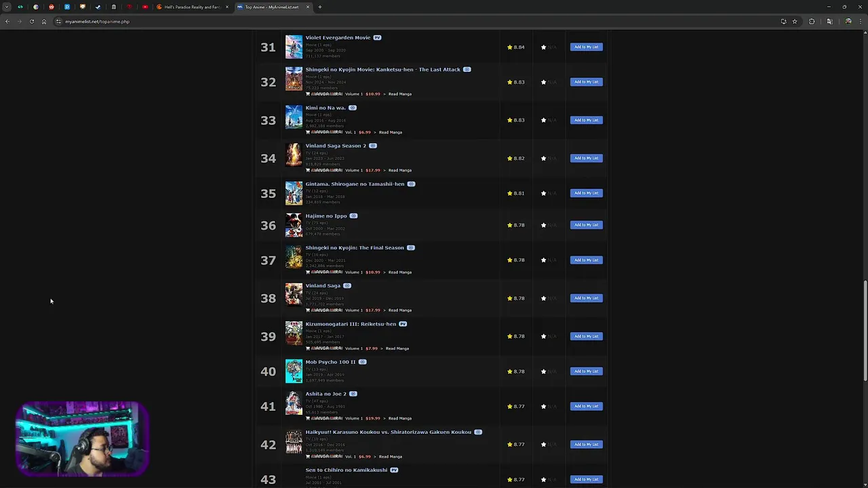Add Hajime no Ippo to My List
Screen dimensions: 868x488
coord(587,225)
